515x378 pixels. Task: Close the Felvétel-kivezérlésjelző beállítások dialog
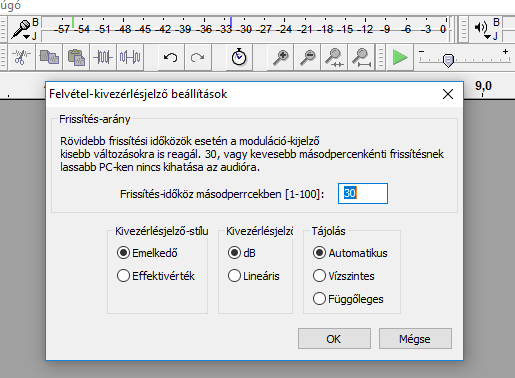(448, 94)
